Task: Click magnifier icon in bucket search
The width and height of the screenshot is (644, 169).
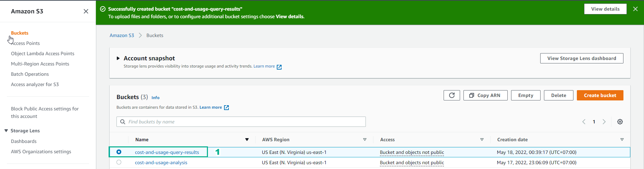Action: [x=123, y=122]
